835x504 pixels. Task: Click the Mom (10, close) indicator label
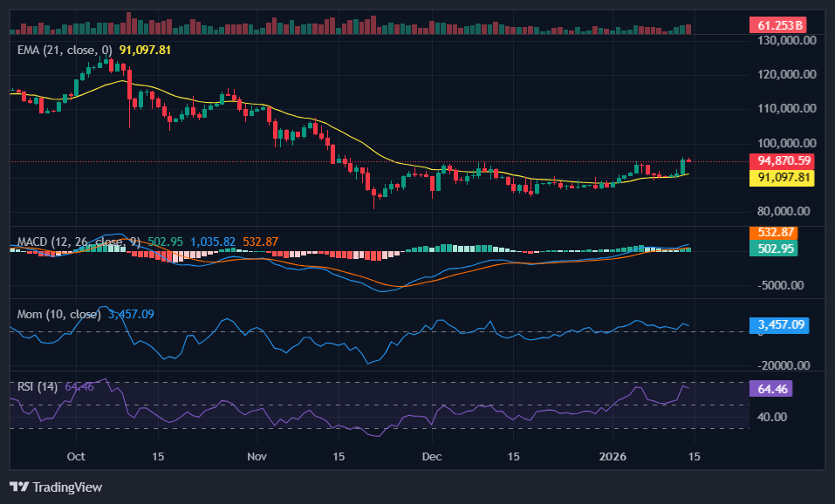(58, 314)
